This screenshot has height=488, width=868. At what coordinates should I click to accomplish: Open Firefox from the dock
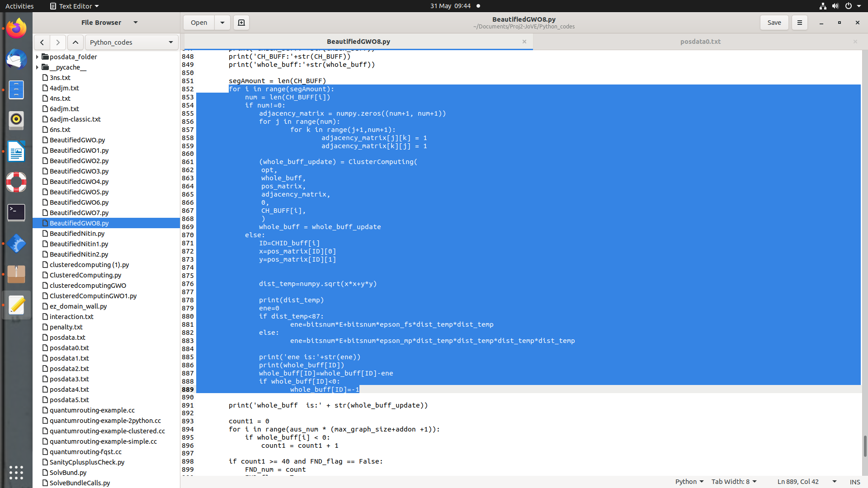click(16, 28)
